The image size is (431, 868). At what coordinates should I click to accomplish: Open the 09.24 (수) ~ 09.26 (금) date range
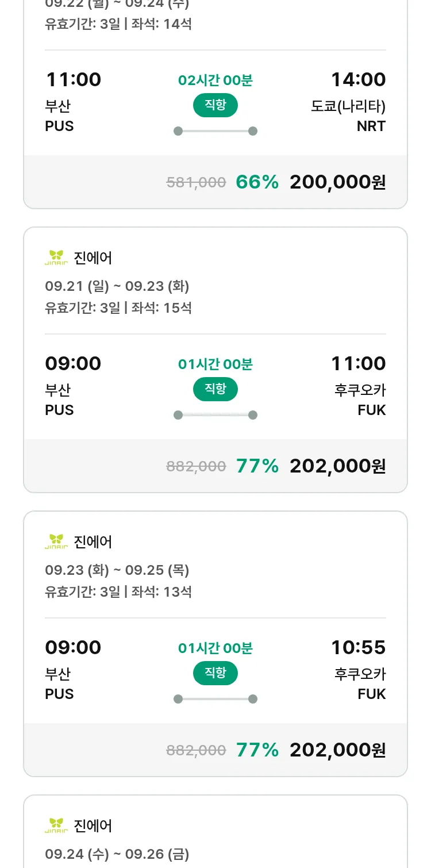[x=117, y=854]
